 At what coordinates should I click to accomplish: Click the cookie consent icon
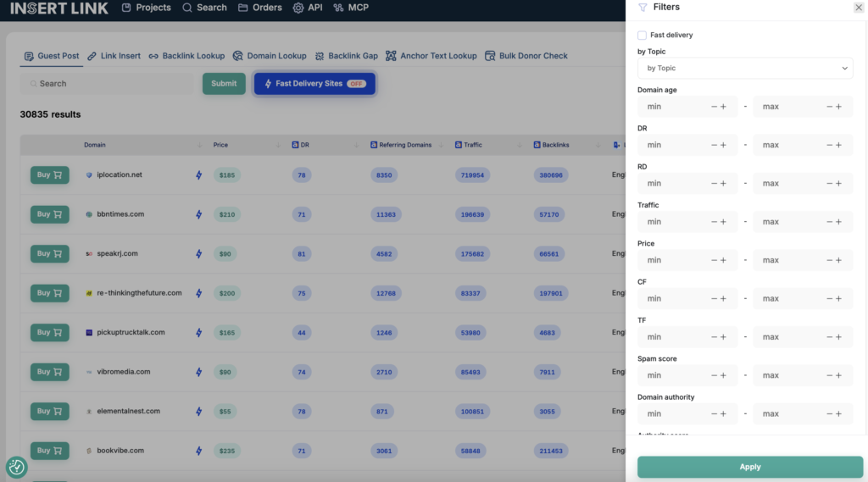pos(17,467)
